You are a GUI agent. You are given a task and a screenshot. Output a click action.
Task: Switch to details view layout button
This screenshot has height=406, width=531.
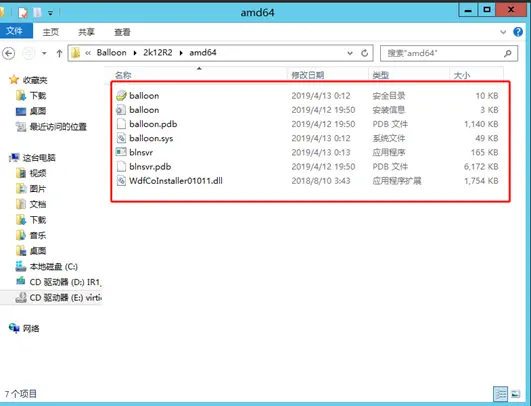500,394
